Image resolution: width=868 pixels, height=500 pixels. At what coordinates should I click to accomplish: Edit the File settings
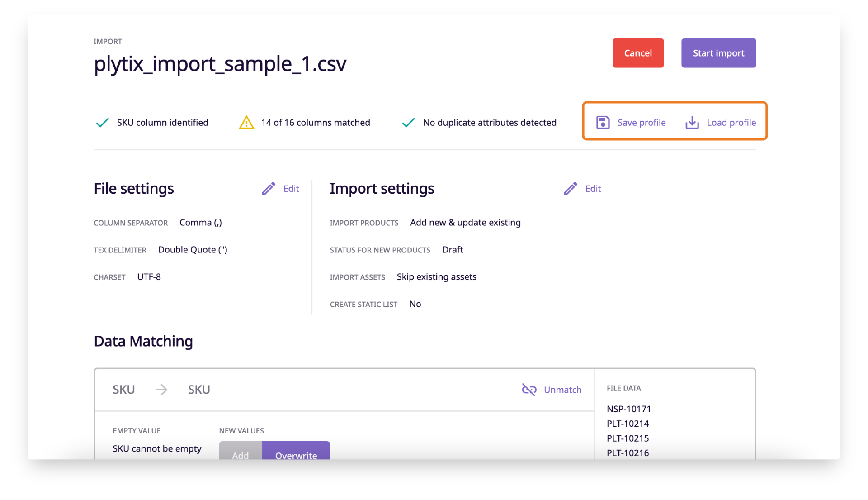click(280, 189)
